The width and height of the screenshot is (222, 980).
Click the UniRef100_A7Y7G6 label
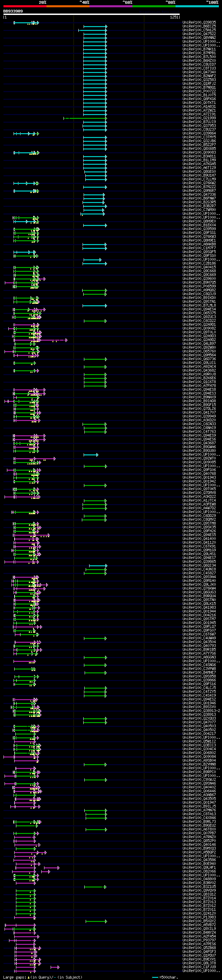(199, 653)
